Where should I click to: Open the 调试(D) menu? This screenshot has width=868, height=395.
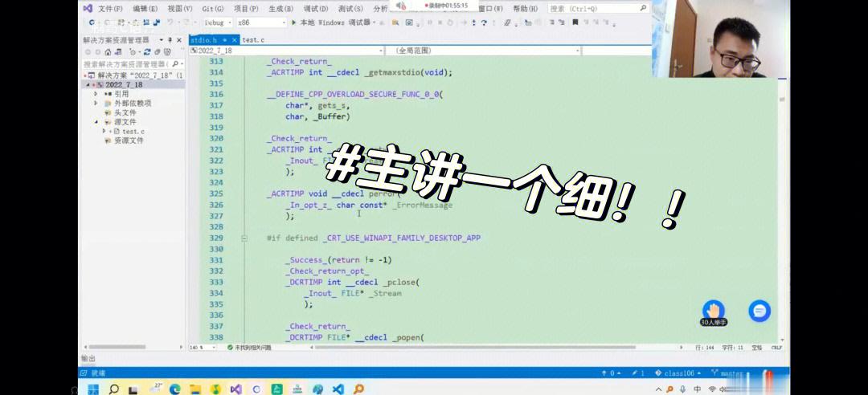point(316,8)
